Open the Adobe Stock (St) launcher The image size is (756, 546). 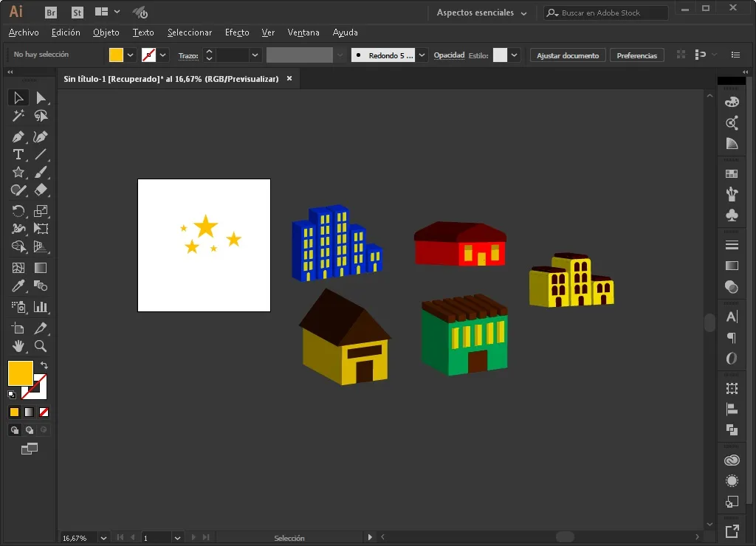[77, 13]
